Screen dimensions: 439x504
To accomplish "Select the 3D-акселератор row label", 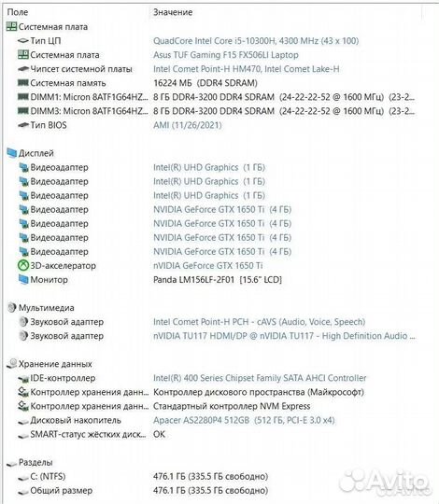I will pos(63,265).
